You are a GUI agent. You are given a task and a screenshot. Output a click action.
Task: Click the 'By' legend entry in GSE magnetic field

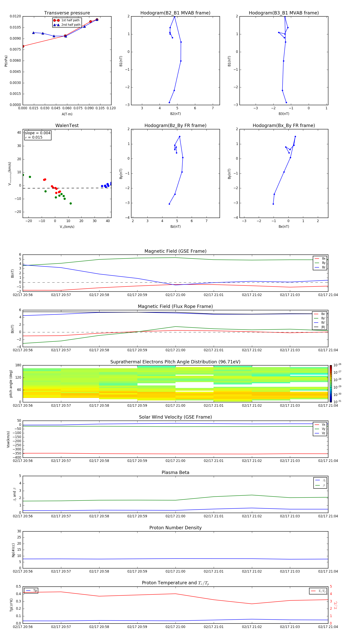pos(320,263)
